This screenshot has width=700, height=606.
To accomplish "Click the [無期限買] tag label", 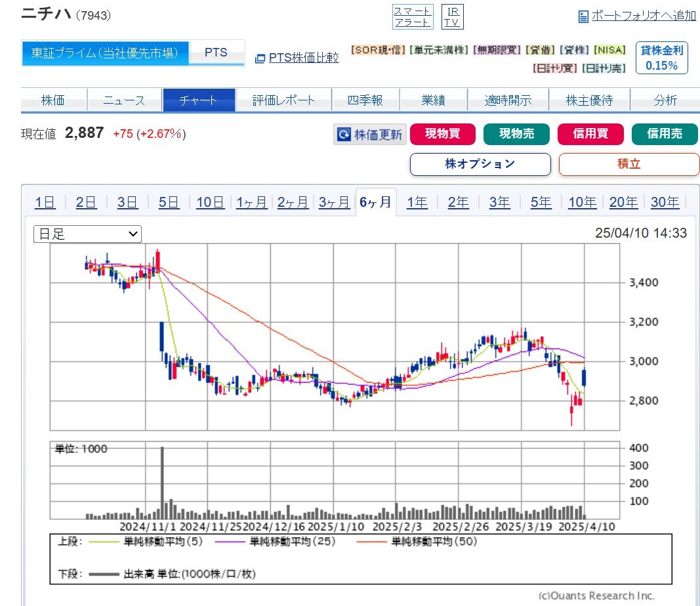I will click(x=497, y=50).
